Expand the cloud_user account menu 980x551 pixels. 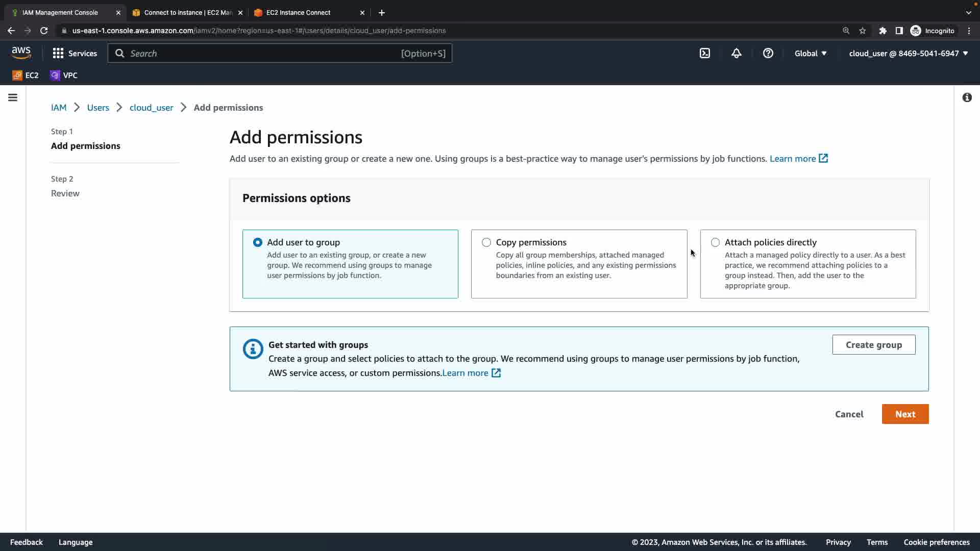click(x=908, y=53)
